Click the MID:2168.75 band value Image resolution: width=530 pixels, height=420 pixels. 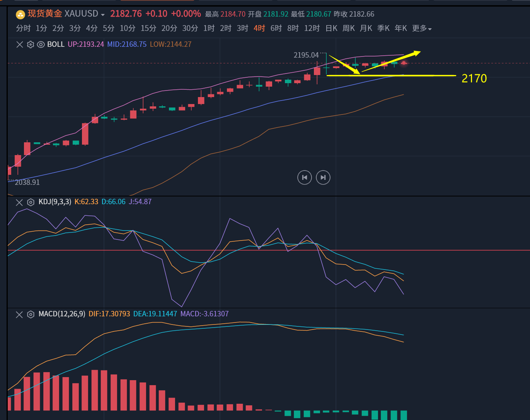[127, 44]
